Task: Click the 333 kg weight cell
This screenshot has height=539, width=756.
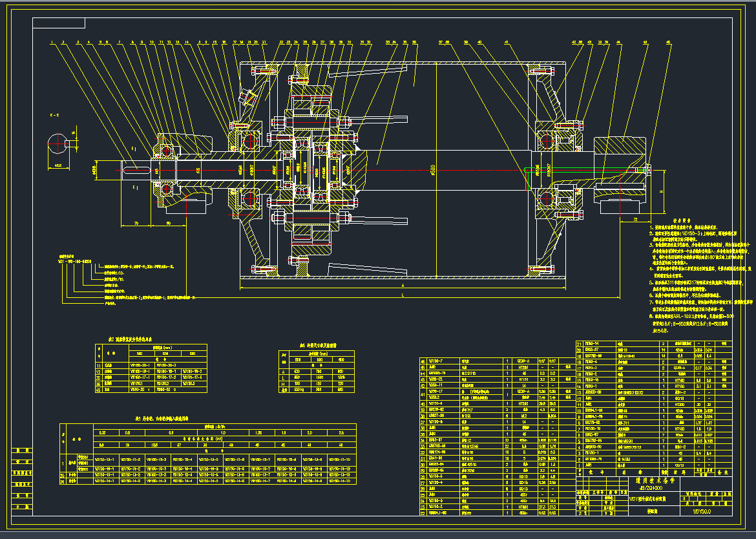Action: click(298, 390)
